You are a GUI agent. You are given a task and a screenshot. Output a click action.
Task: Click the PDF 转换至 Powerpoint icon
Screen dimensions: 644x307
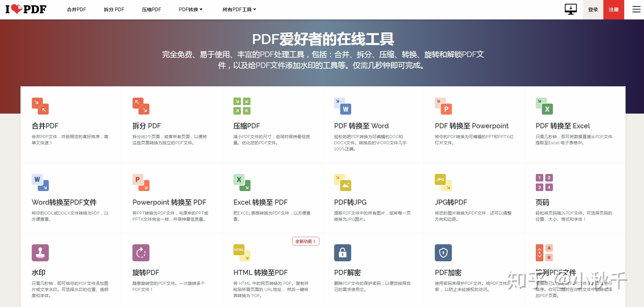tap(443, 106)
